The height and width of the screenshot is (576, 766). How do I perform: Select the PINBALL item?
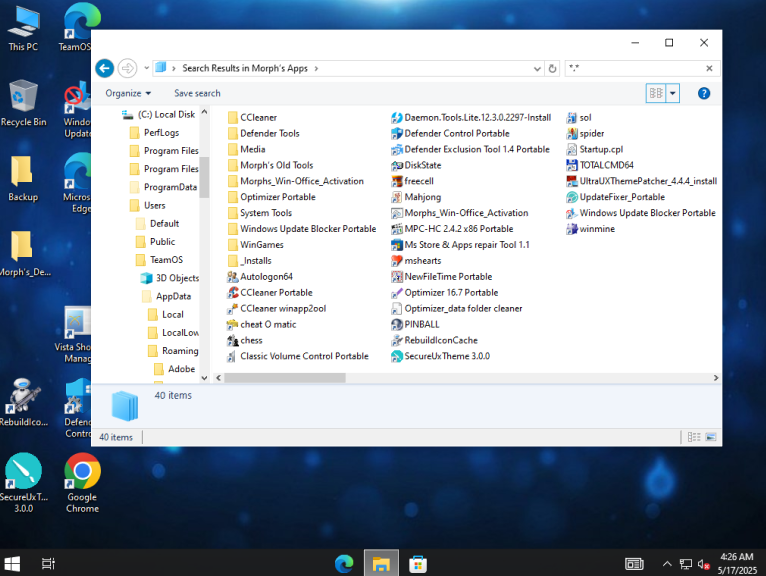pyautogui.click(x=415, y=324)
